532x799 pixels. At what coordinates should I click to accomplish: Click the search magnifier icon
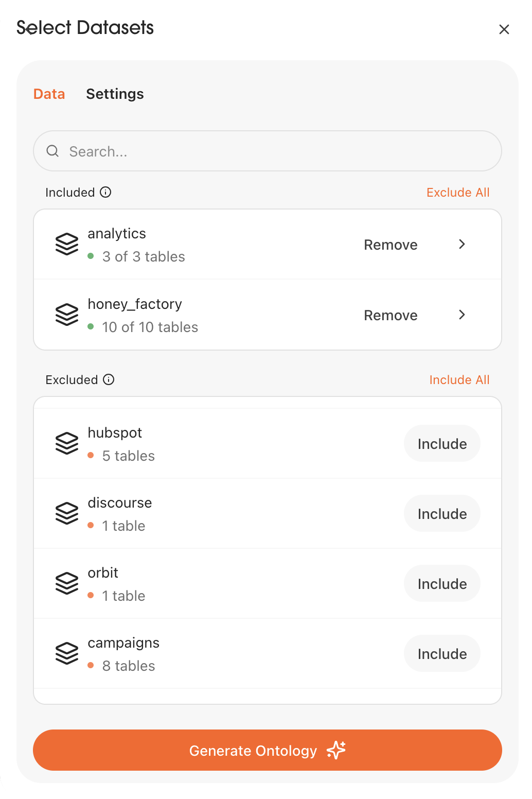pos(52,151)
